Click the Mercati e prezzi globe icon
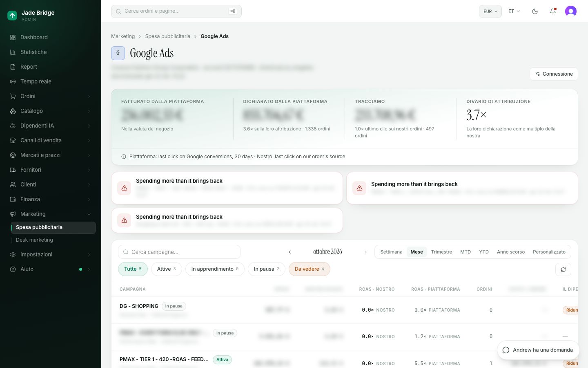Viewport: 588px width, 368px height. pos(13,155)
